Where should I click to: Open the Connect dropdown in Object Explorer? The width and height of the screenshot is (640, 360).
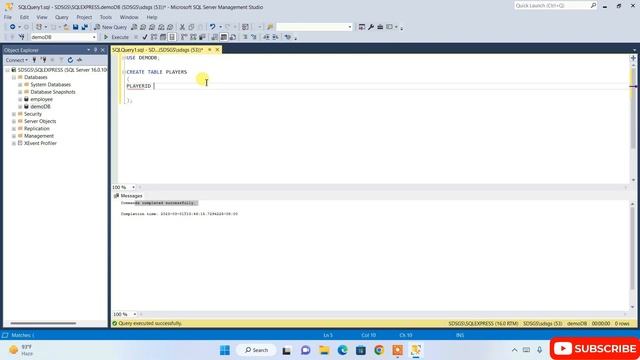tap(17, 60)
